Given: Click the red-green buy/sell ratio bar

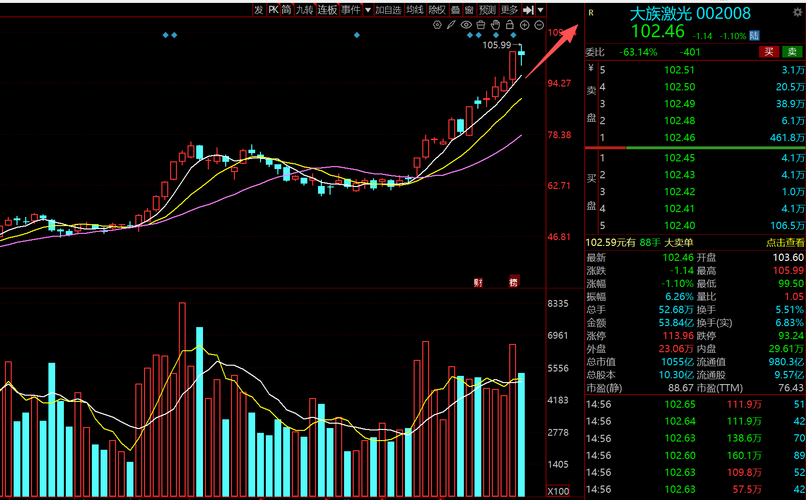Looking at the screenshot, I should [x=695, y=147].
